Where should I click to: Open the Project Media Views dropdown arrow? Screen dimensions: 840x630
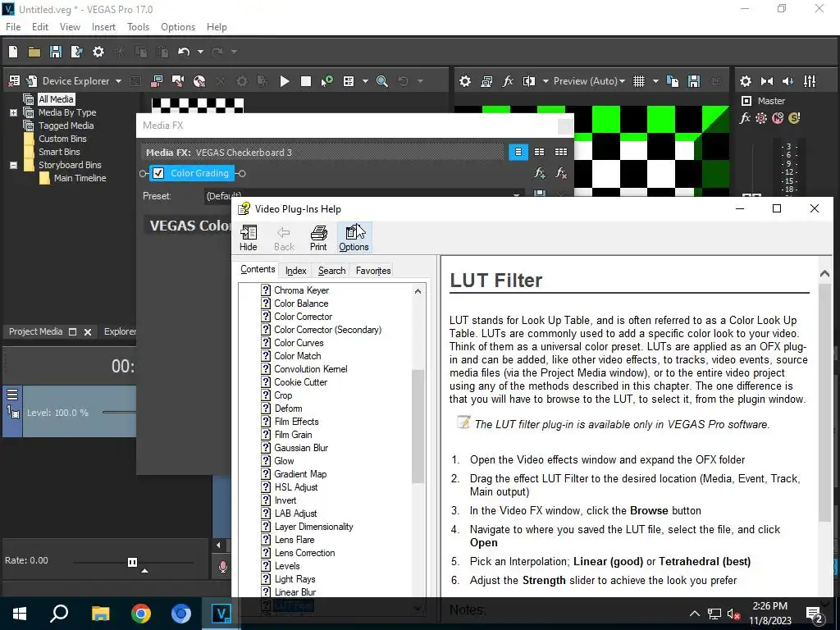click(x=365, y=81)
